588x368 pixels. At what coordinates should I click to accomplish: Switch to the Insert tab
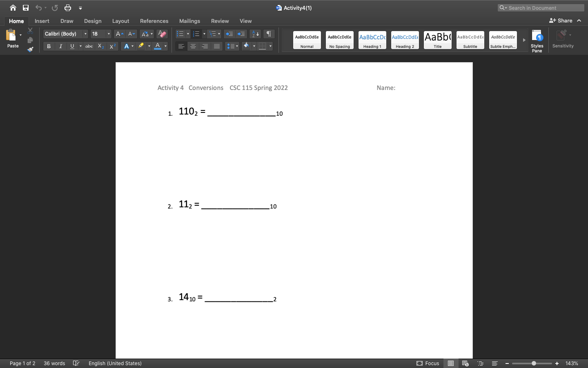pyautogui.click(x=42, y=21)
